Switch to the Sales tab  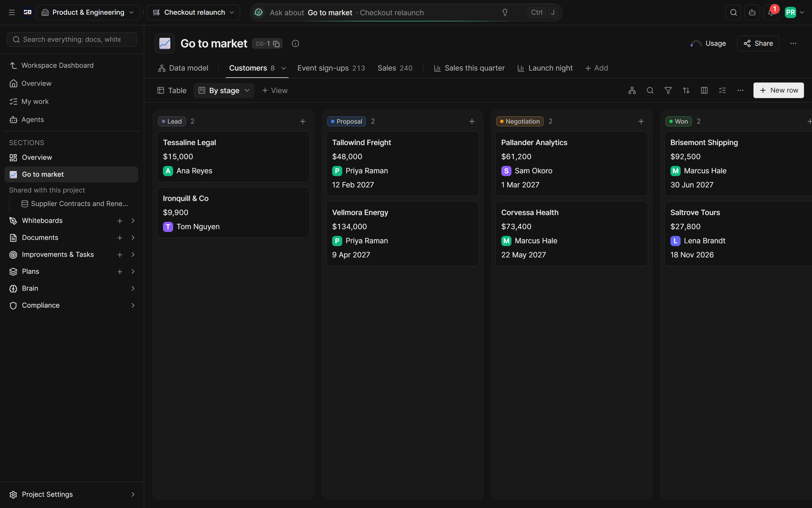[x=395, y=68]
